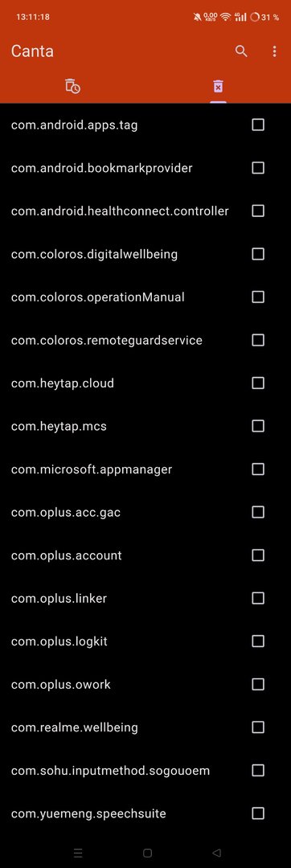Select the com.realme.wellbeing package row

[145, 727]
